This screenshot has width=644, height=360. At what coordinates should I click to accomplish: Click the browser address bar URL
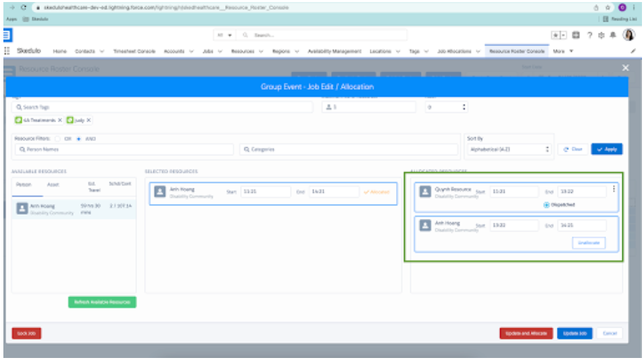coord(166,7)
